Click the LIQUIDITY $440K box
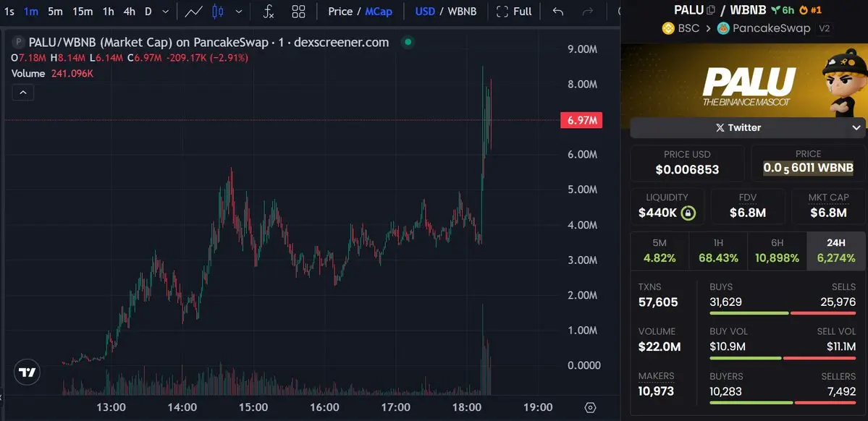Image resolution: width=868 pixels, height=421 pixels. coord(667,207)
